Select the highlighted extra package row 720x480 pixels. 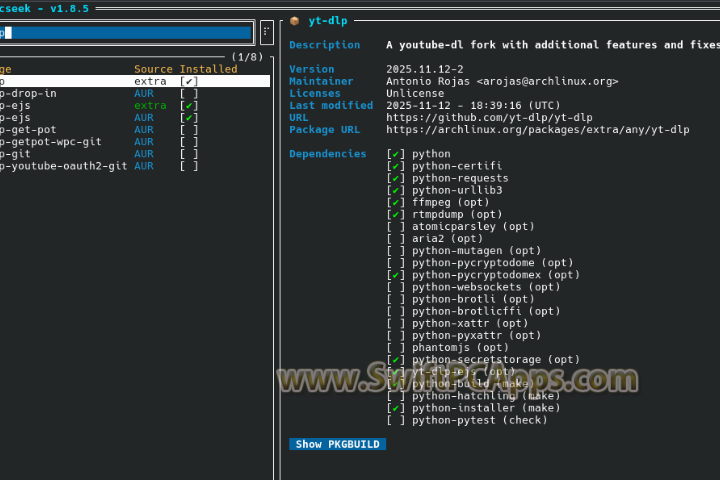tap(135, 81)
